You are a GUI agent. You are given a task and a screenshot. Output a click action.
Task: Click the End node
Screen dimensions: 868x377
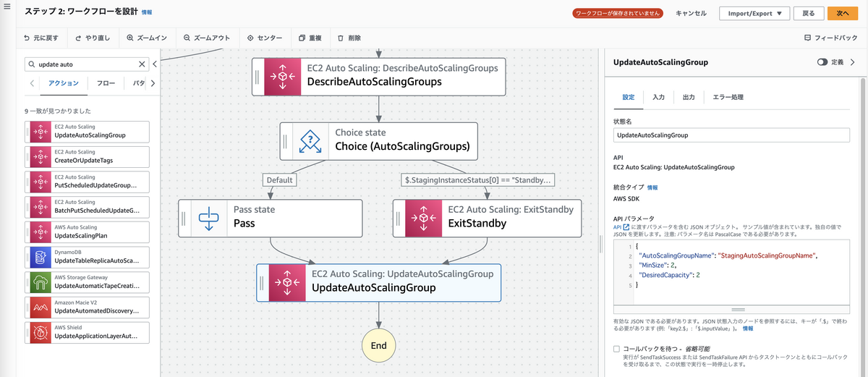click(379, 345)
